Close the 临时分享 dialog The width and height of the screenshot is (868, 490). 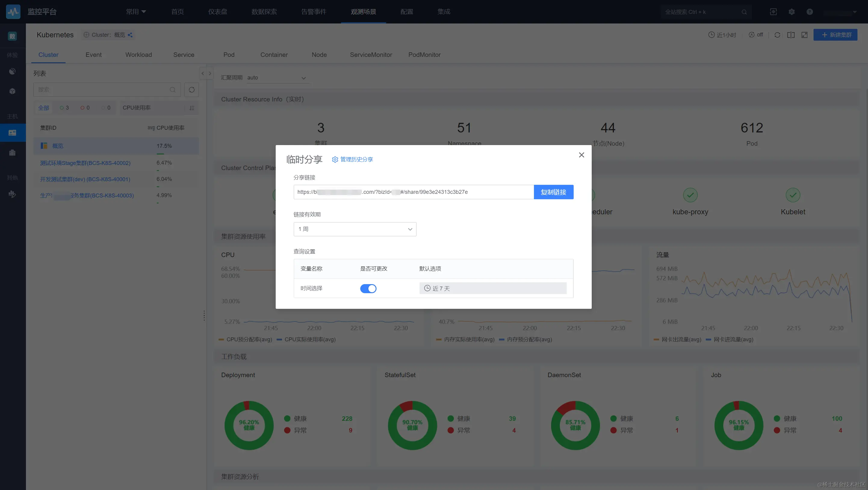pyautogui.click(x=581, y=155)
